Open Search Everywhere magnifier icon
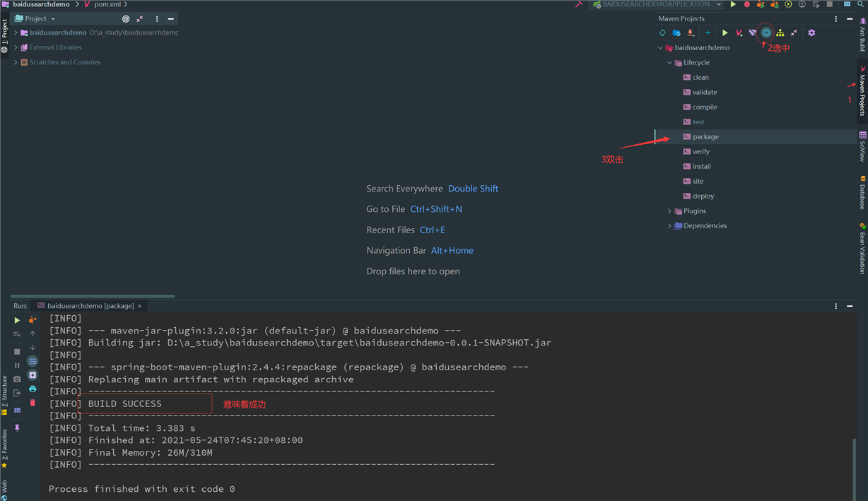 point(861,4)
